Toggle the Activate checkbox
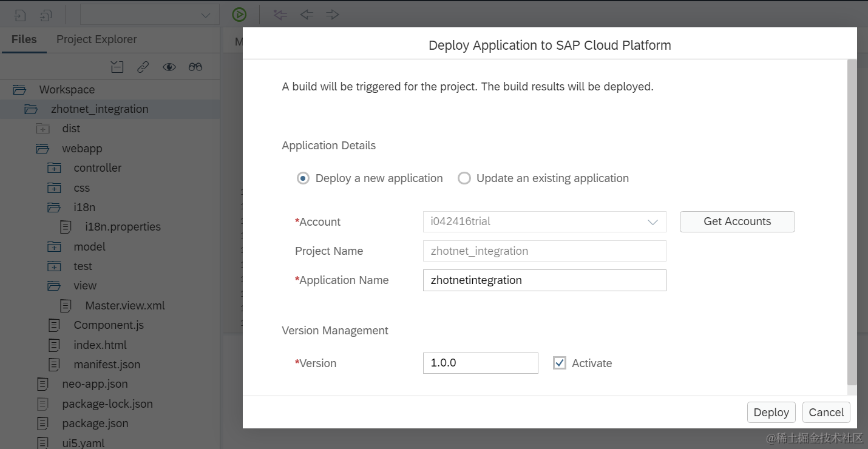The height and width of the screenshot is (449, 868). point(560,363)
